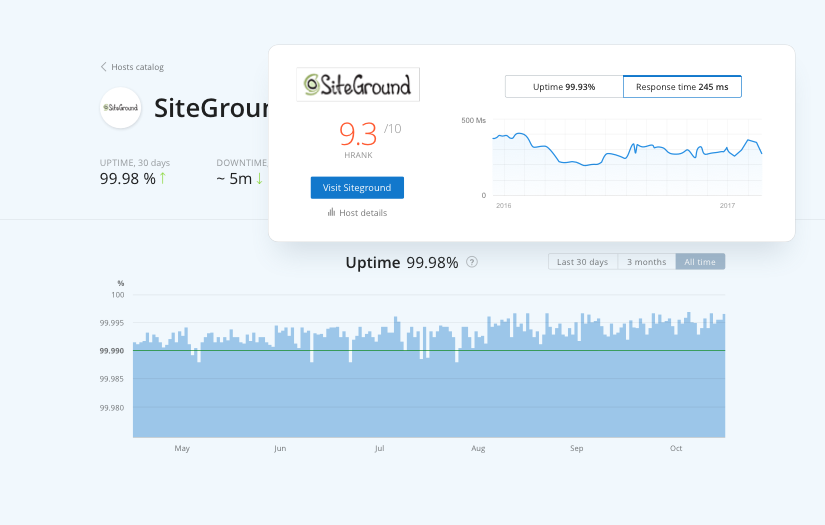Click the ~ 5m downtime value
Viewport: 825px width, 525px height.
pos(234,179)
